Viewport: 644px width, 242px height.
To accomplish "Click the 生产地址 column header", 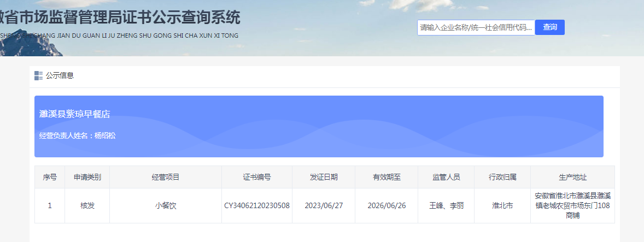I will [572, 177].
